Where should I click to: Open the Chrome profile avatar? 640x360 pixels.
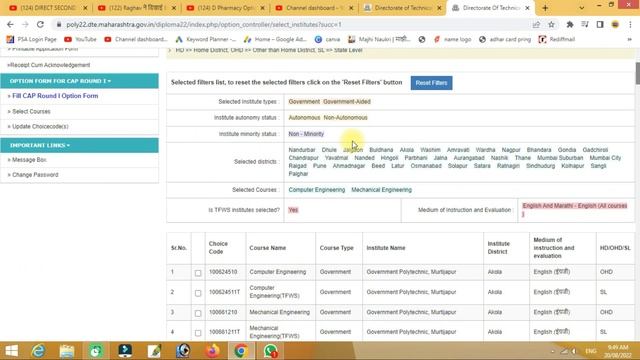tap(615, 24)
